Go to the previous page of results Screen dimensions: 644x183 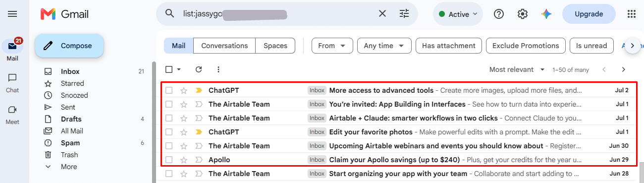coord(603,69)
